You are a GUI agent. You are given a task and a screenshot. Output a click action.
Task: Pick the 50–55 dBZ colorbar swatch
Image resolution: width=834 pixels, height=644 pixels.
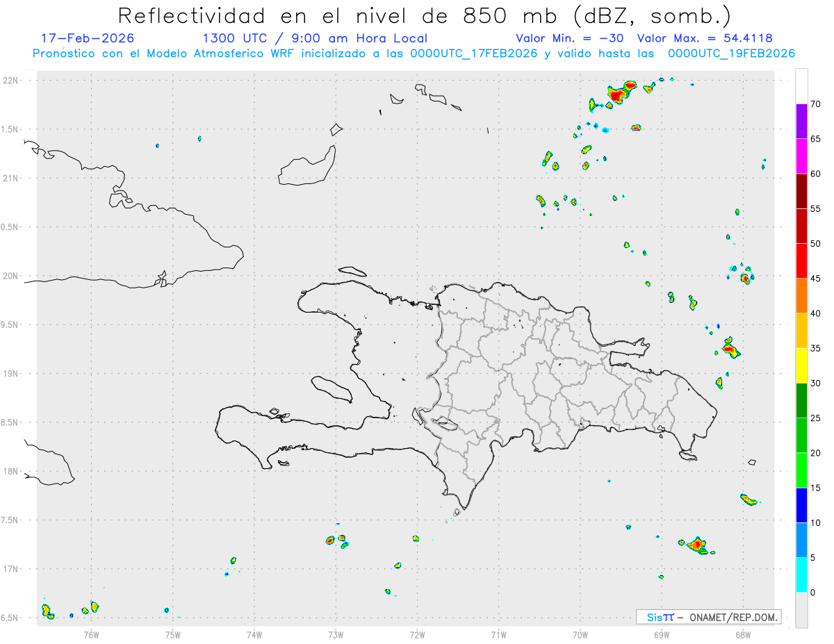[801, 226]
